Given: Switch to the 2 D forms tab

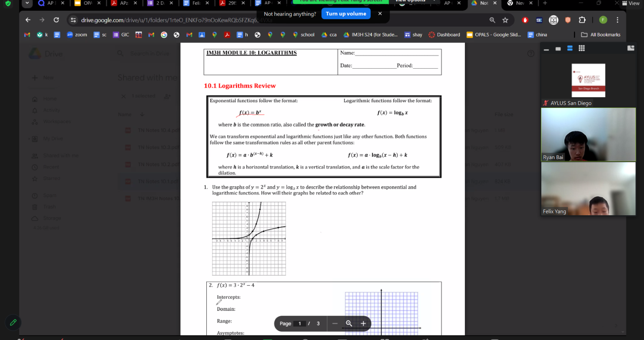Looking at the screenshot, I should tap(160, 3).
